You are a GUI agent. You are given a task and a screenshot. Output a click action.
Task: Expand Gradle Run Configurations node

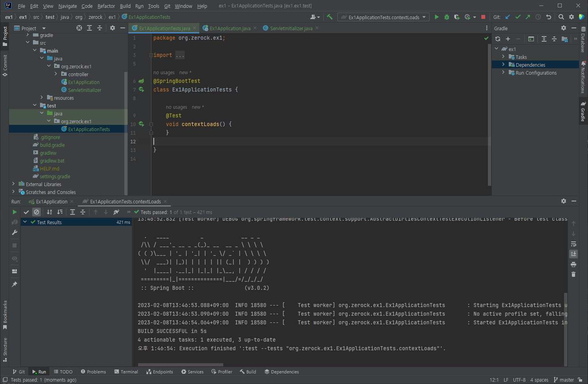(503, 72)
